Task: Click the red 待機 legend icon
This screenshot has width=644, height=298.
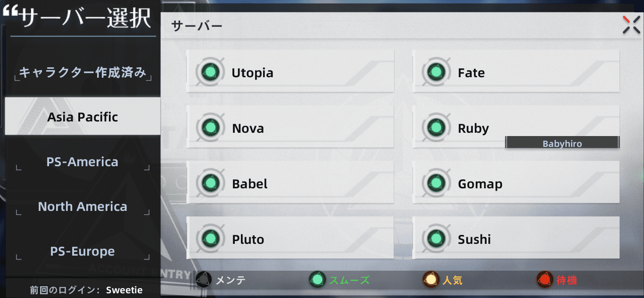Action: (x=545, y=280)
